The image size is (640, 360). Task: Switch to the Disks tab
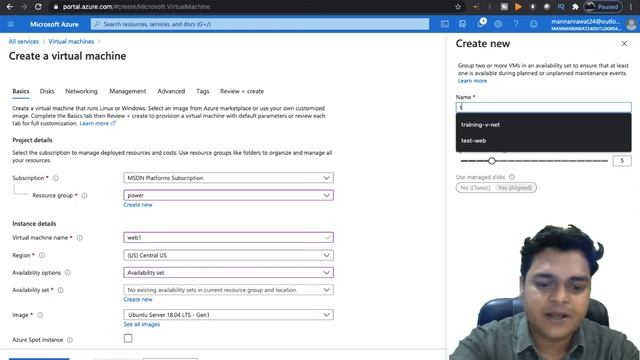point(47,91)
